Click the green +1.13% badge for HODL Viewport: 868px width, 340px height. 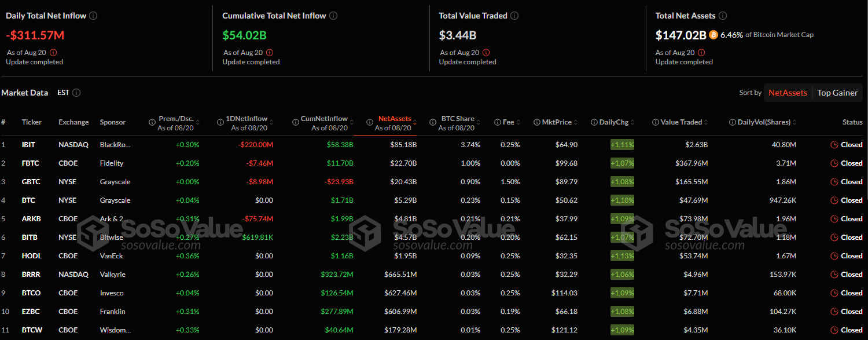[622, 256]
